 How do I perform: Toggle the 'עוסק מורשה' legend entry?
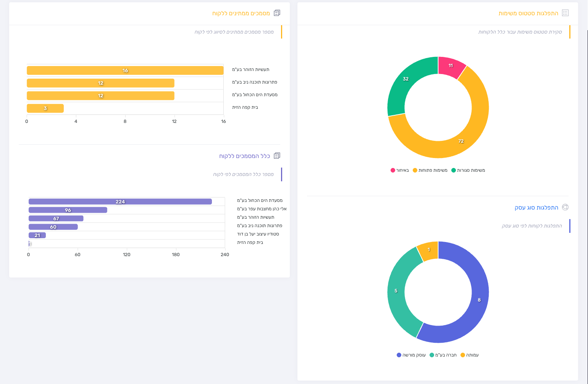[x=411, y=355]
